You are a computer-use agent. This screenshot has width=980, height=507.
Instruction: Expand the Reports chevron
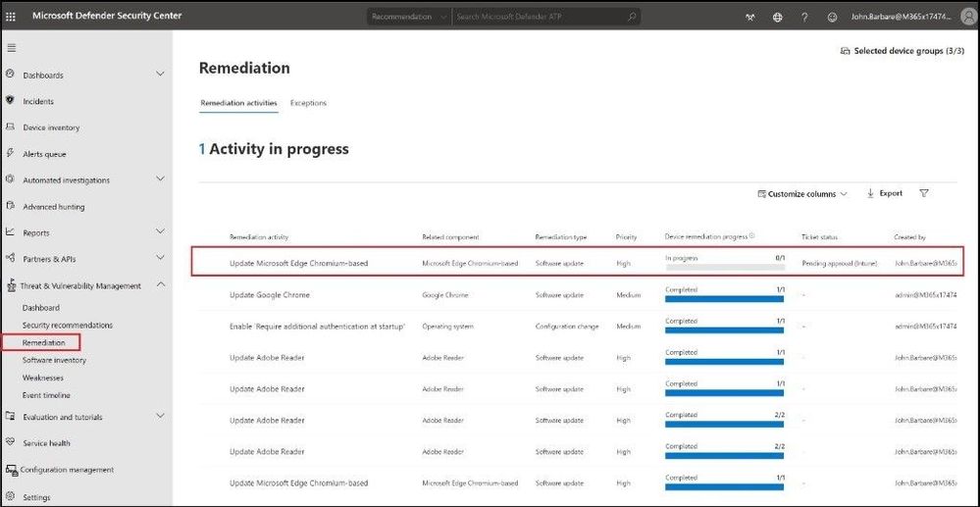tap(160, 231)
